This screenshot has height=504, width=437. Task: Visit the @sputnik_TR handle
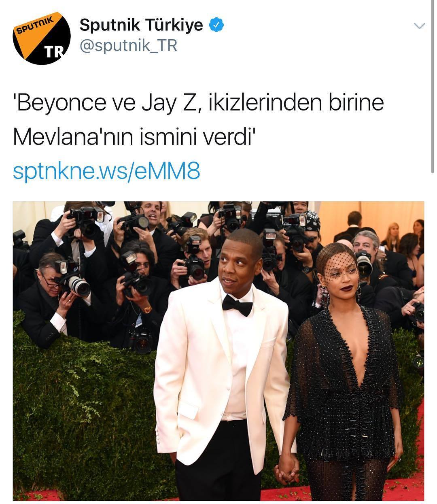coord(128,46)
